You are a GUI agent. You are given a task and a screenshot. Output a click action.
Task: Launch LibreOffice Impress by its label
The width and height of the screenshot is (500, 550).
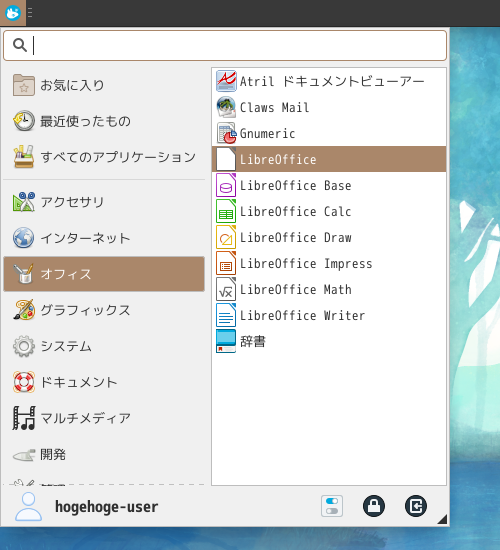306,263
